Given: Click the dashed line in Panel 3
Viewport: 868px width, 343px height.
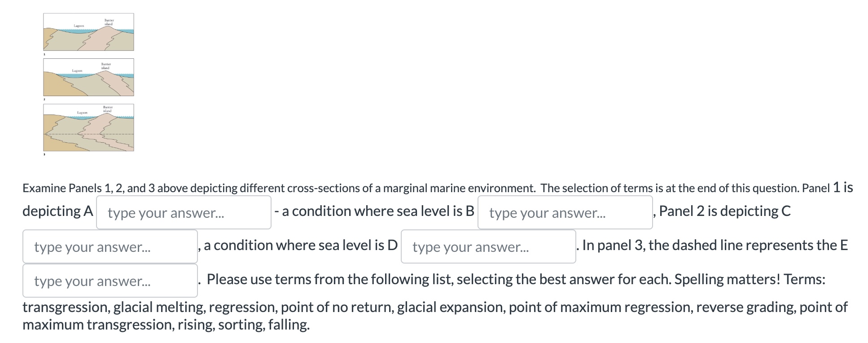Looking at the screenshot, I should point(88,134).
